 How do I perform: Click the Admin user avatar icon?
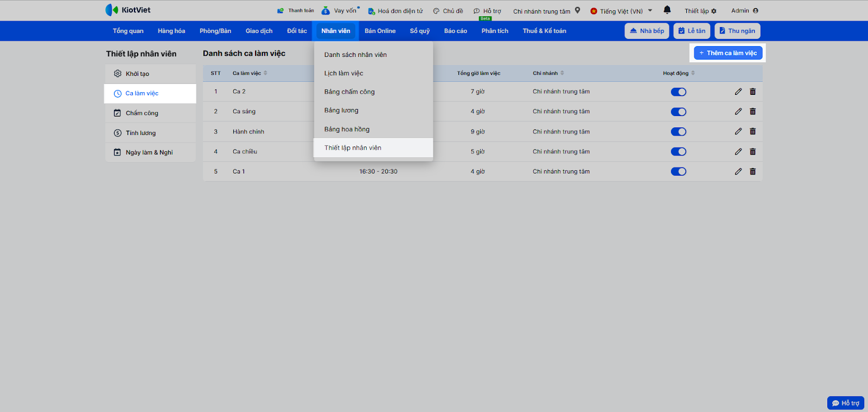(x=756, y=11)
